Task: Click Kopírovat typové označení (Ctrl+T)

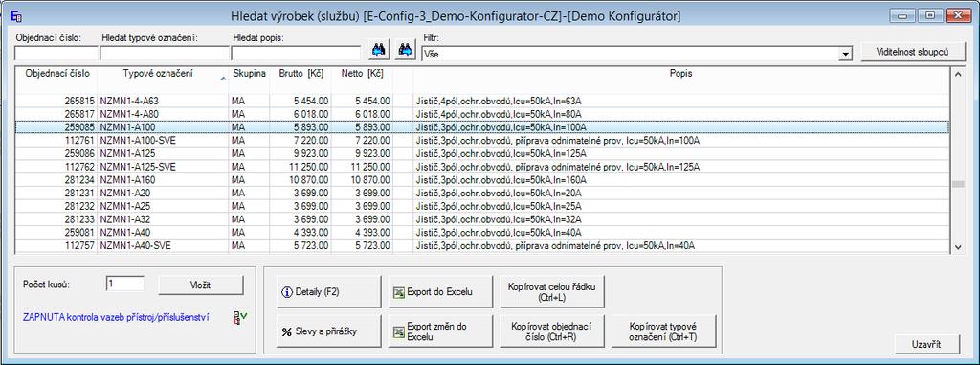Action: [663, 331]
